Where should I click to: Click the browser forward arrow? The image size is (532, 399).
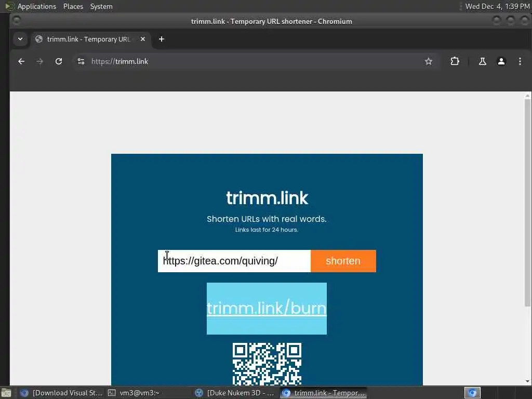[x=39, y=61]
